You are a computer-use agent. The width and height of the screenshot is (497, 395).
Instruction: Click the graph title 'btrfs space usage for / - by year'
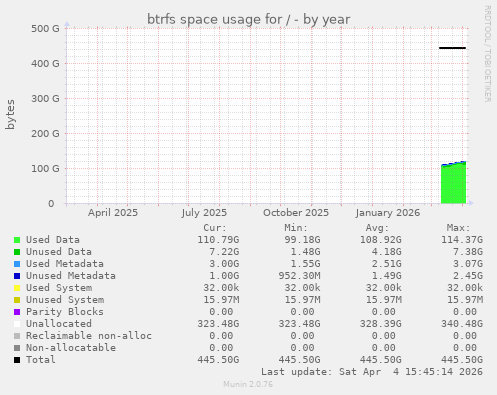click(x=248, y=19)
